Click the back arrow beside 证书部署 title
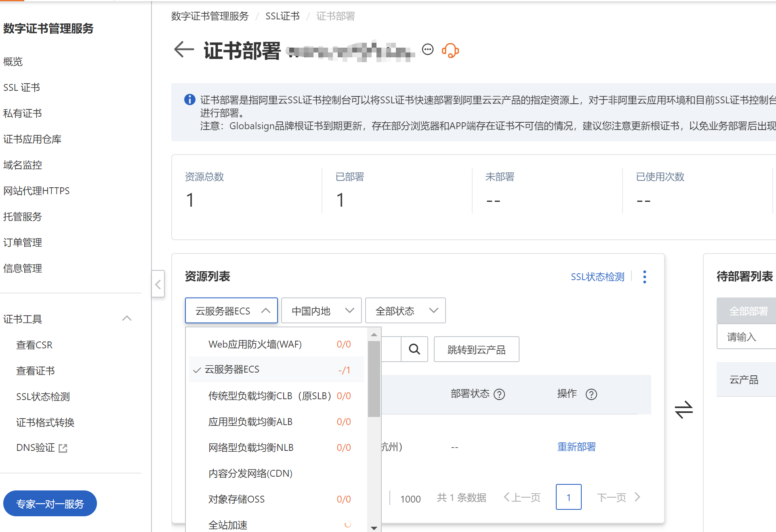The image size is (776, 532). (184, 50)
